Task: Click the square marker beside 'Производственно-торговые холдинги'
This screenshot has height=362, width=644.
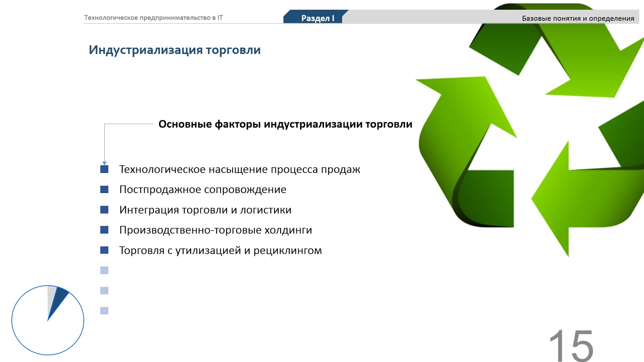Action: pos(104,230)
